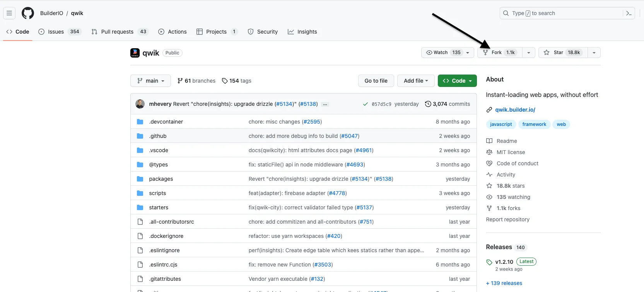The height and width of the screenshot is (292, 644).
Task: Open commit hash 057d5c9
Action: (381, 104)
